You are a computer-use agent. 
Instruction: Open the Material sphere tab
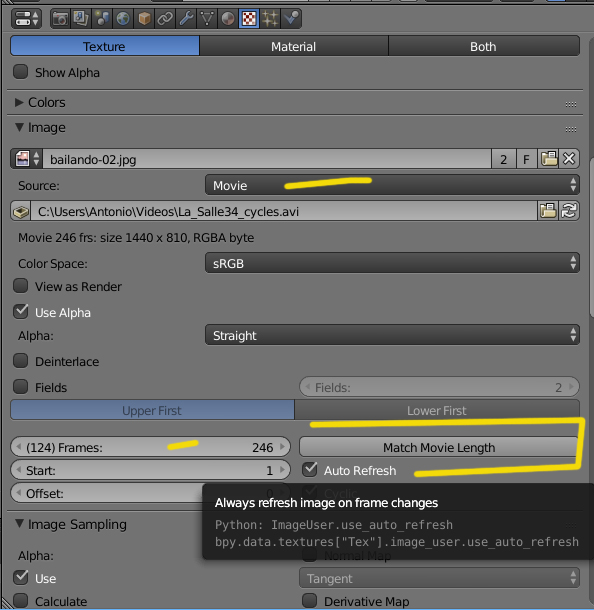(x=228, y=18)
